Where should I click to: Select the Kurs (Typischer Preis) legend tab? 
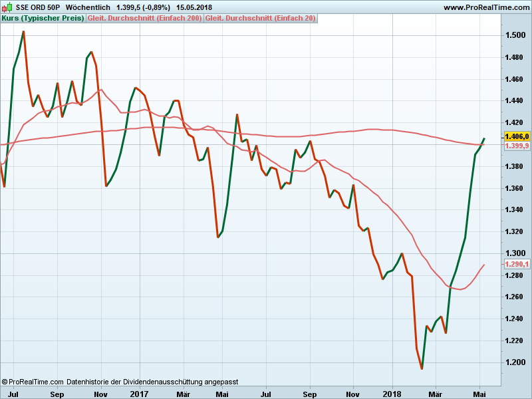click(x=43, y=18)
